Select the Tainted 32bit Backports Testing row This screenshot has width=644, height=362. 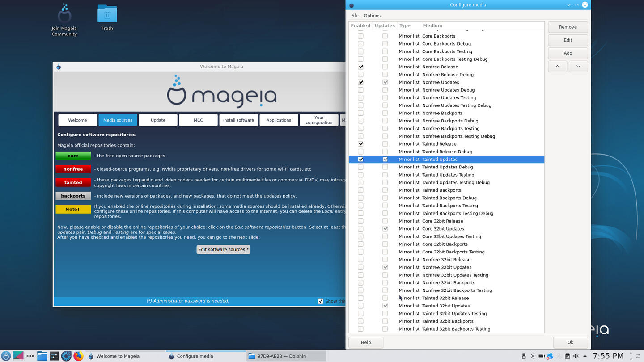coord(446,329)
